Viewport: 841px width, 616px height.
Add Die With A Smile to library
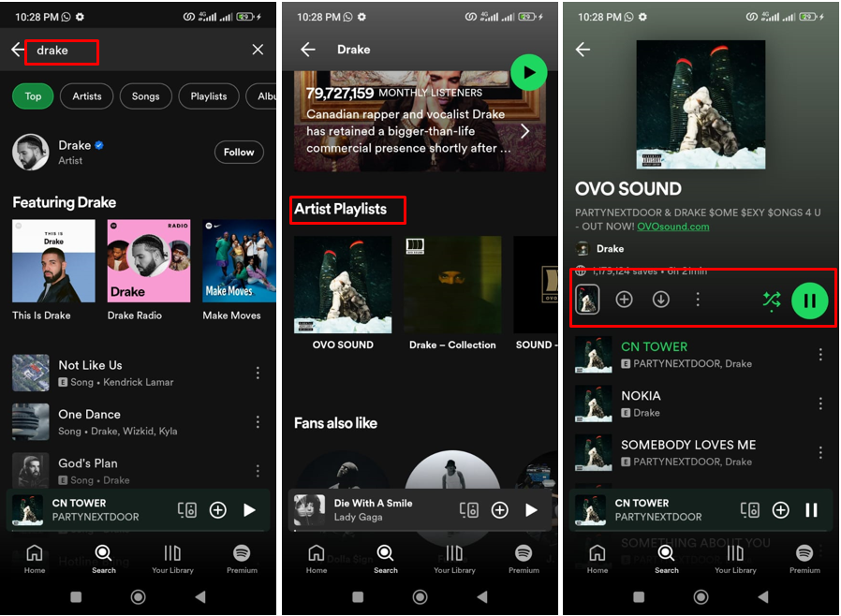pos(500,510)
